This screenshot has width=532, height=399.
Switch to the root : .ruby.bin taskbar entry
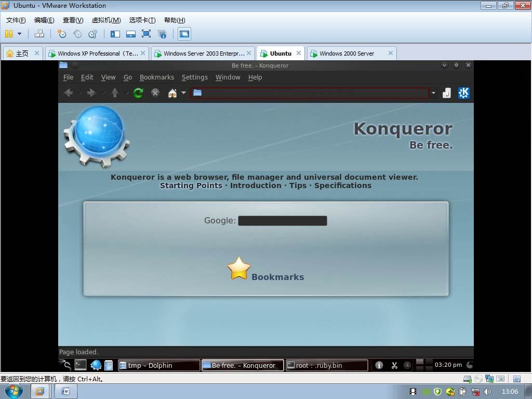(x=327, y=365)
